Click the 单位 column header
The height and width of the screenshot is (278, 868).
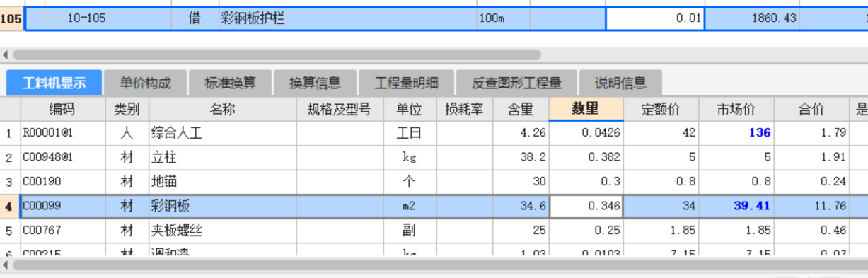click(410, 109)
